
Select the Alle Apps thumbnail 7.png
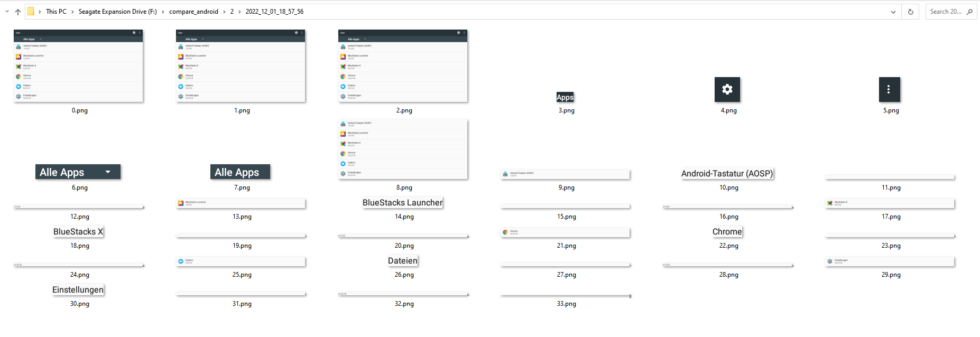pyautogui.click(x=240, y=172)
